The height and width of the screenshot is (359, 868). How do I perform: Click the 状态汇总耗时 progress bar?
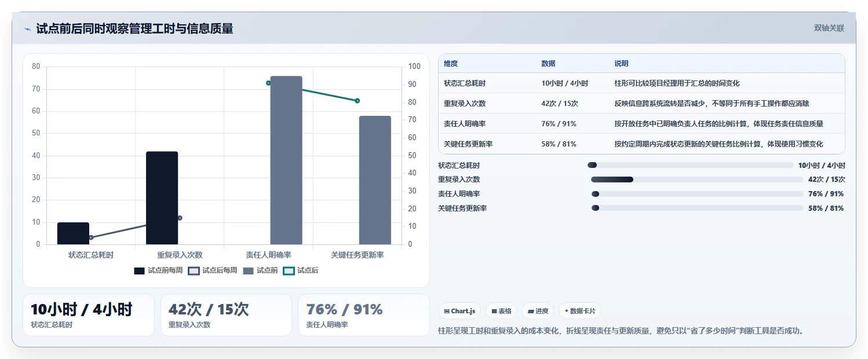pos(690,165)
